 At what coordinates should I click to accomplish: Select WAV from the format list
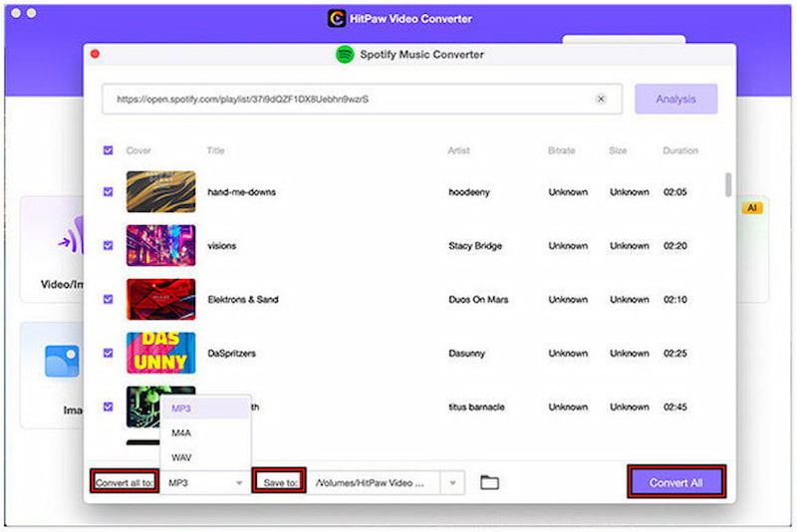[205, 457]
